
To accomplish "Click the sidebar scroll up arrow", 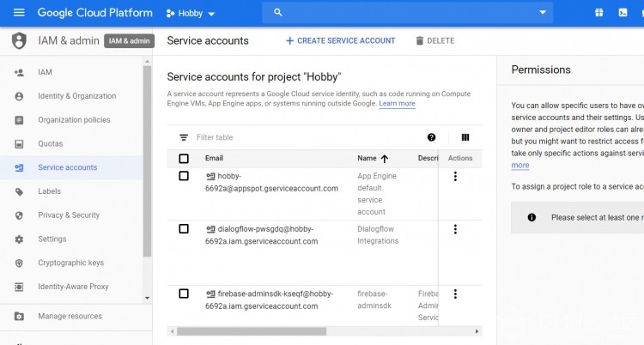I will (147, 62).
